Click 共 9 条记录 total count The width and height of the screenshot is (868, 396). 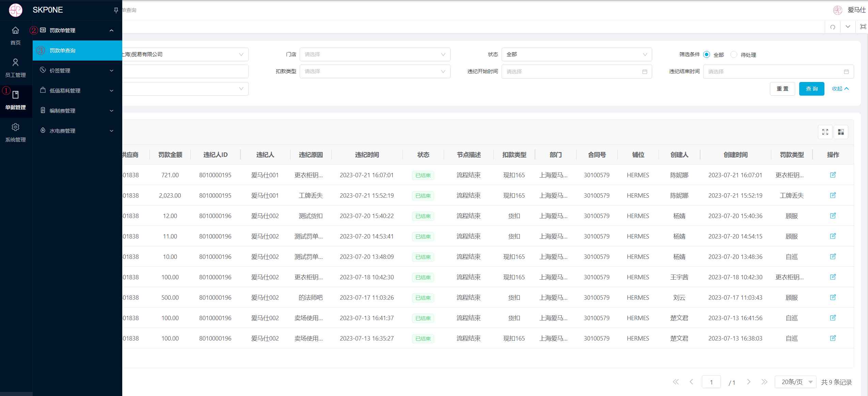tap(836, 382)
